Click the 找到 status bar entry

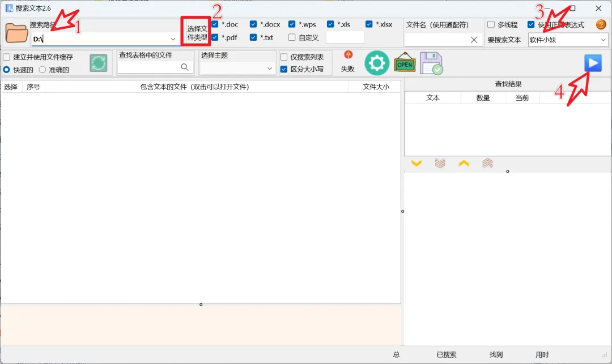(x=496, y=354)
